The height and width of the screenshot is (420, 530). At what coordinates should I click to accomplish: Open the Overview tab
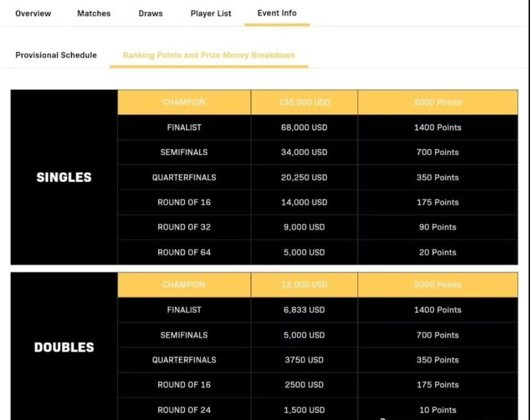pos(33,14)
